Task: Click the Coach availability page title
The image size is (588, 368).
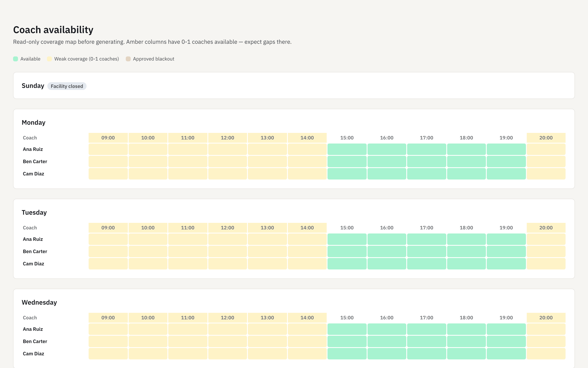Action: (53, 30)
